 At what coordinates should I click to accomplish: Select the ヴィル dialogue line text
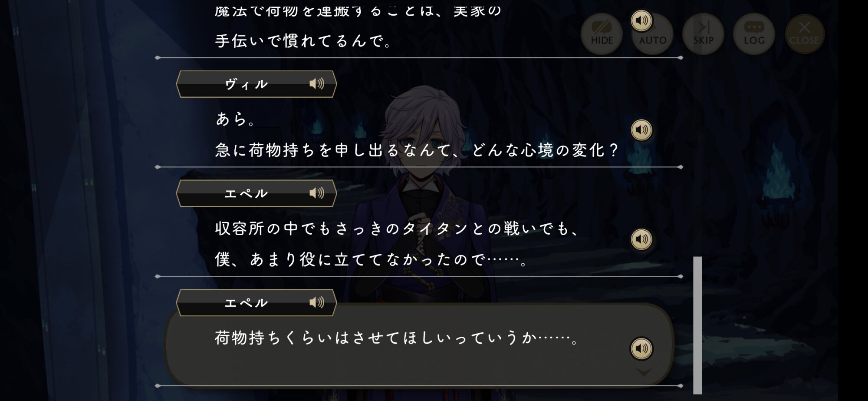click(417, 134)
